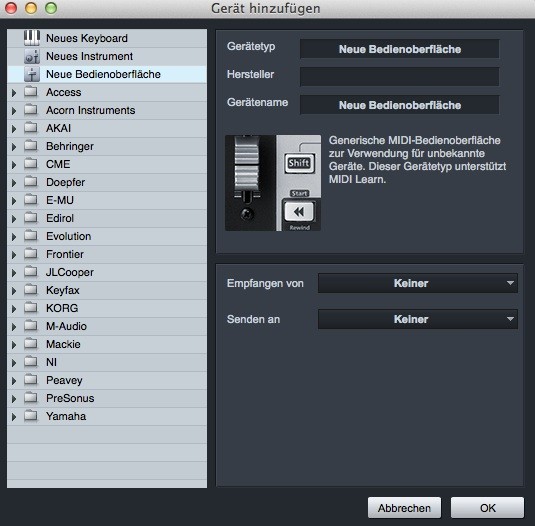
Task: Click the PreSonus folder icon
Action: click(31, 397)
